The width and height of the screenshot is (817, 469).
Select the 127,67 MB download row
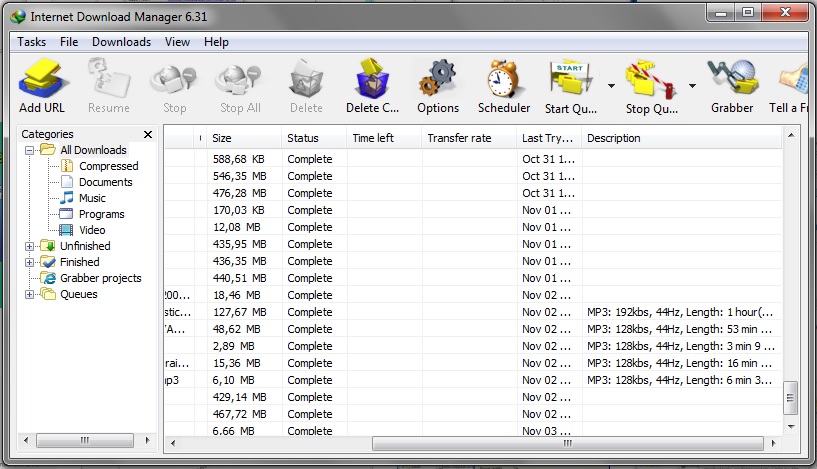click(473, 312)
